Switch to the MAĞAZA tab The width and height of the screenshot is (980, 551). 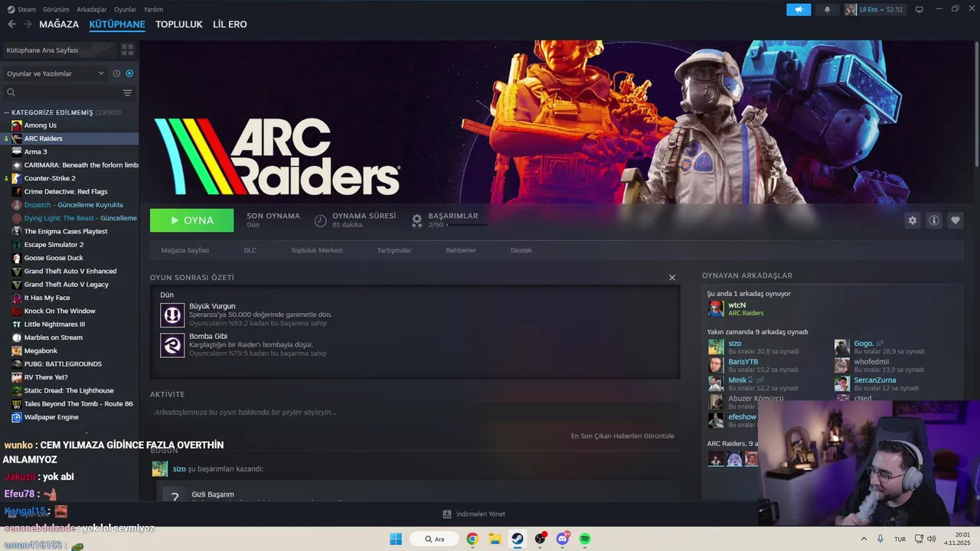point(59,24)
